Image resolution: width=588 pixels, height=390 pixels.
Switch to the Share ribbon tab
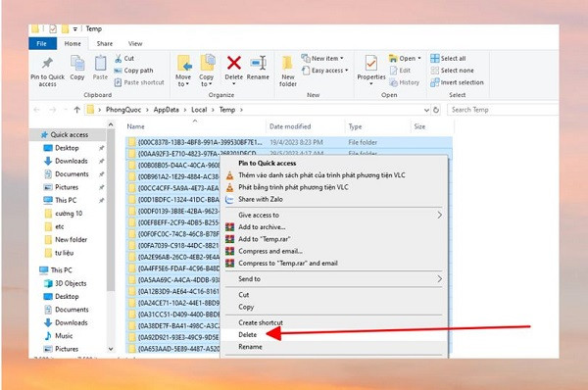coord(105,43)
